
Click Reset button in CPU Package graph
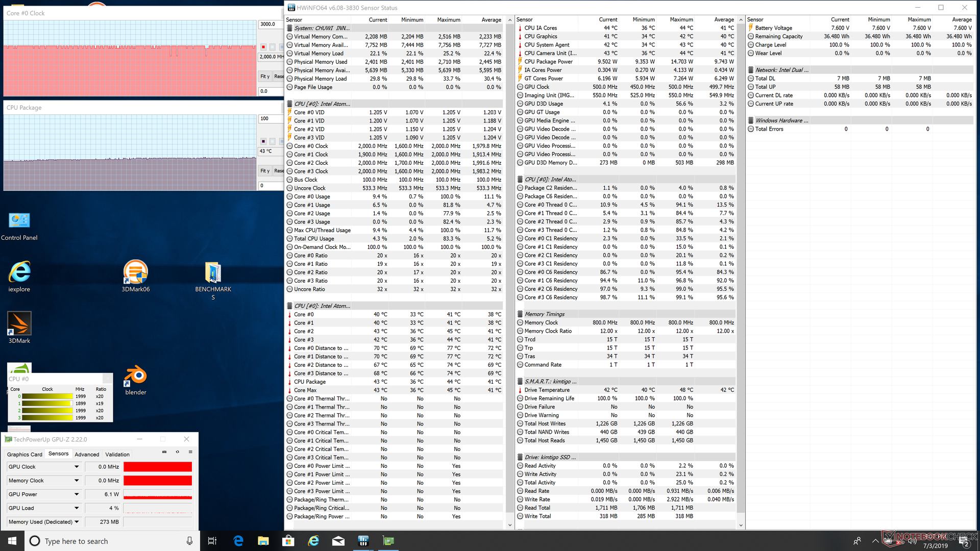[278, 171]
